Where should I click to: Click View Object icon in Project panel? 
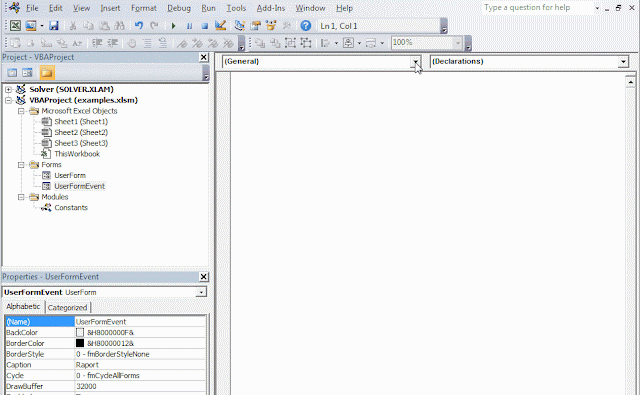click(x=27, y=73)
